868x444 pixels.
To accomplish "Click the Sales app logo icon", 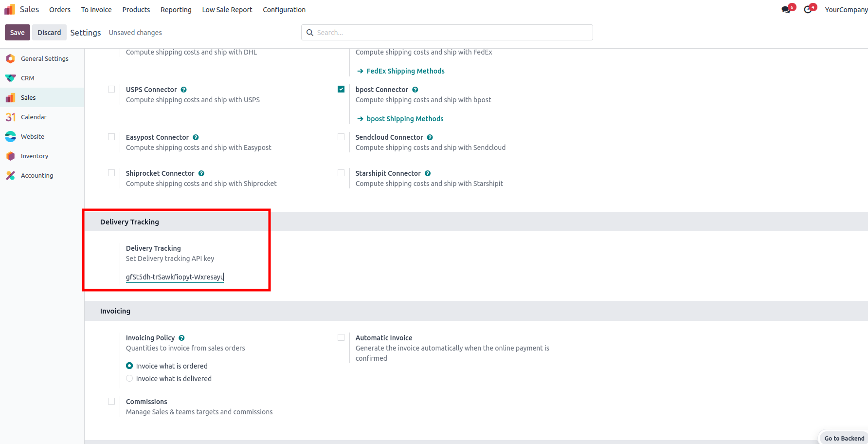I will click(x=10, y=9).
